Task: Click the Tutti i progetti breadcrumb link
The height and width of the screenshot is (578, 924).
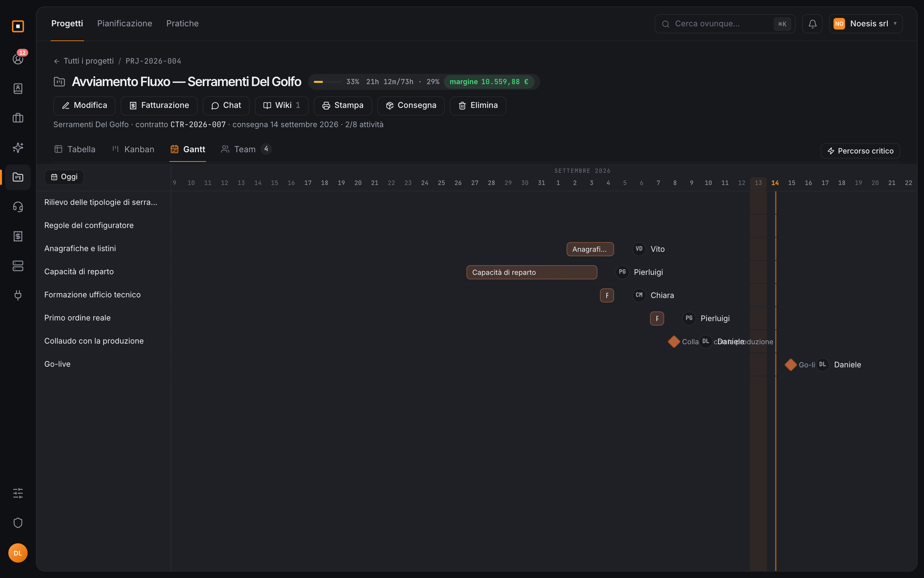Action: [x=89, y=61]
